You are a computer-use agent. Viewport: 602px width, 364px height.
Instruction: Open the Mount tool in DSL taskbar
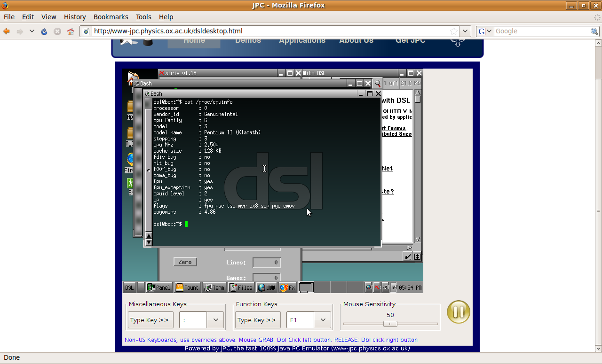pos(187,287)
